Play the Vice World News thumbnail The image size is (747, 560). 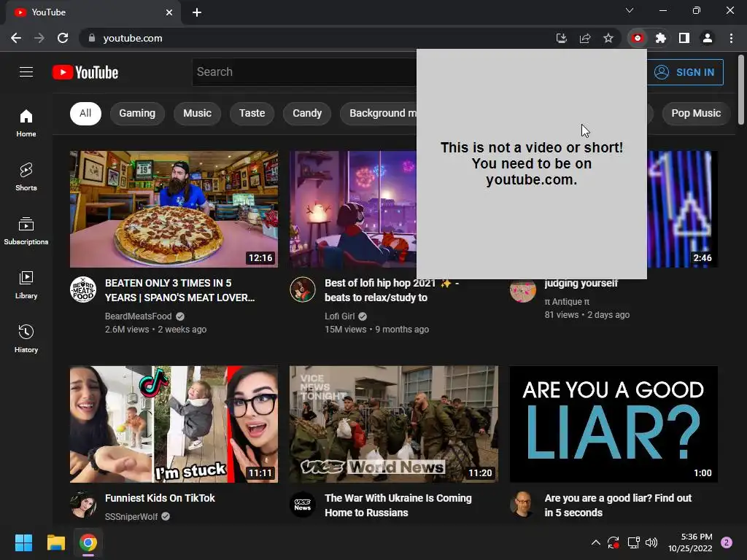394,424
